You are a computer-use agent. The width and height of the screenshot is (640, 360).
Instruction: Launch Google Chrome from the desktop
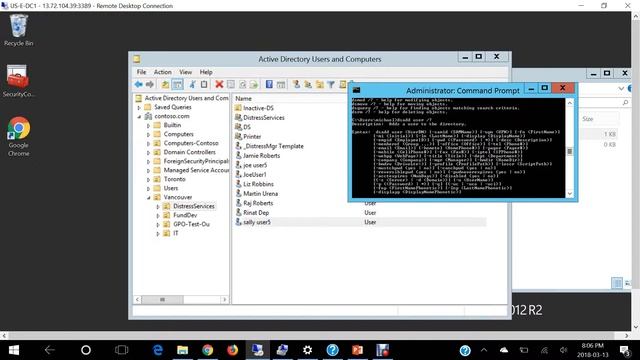tap(18, 136)
